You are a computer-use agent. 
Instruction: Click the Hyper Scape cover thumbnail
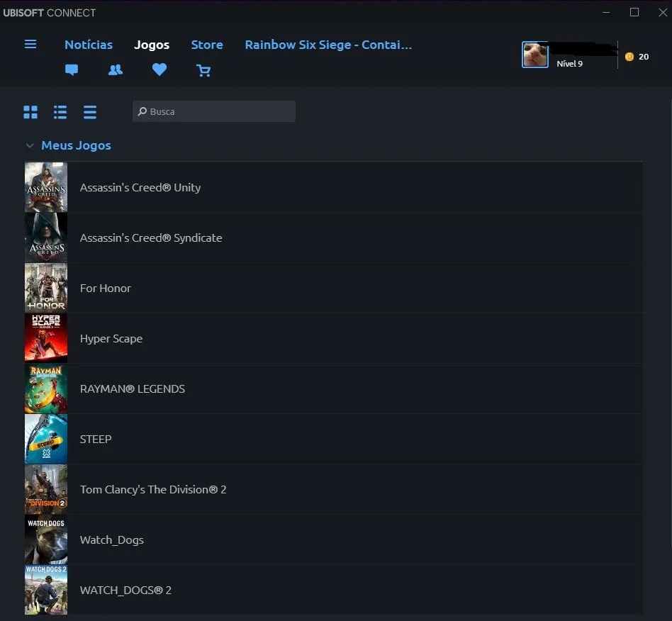point(46,338)
